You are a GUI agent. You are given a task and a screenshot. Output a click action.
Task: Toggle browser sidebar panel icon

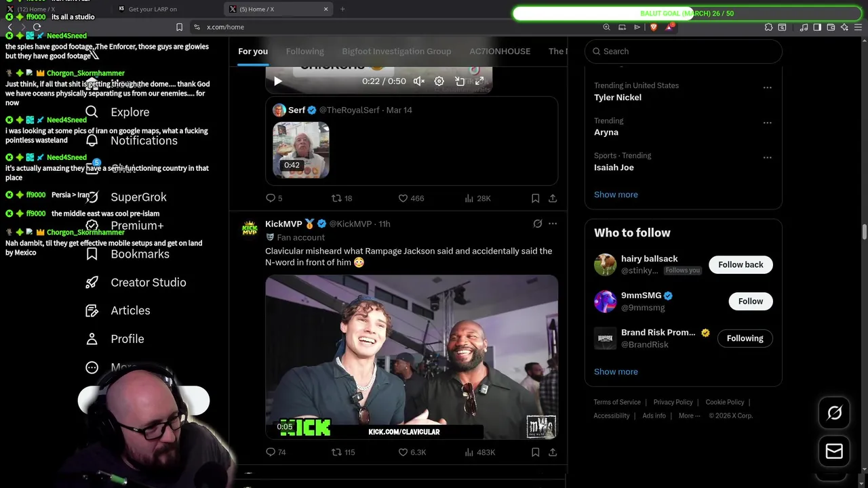(817, 27)
